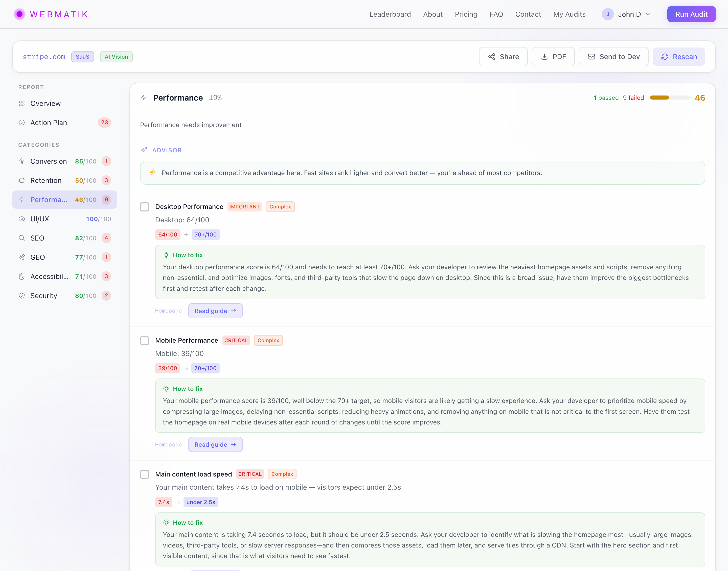The image size is (728, 571).
Task: Click the Send to Dev envelope icon
Action: click(591, 57)
